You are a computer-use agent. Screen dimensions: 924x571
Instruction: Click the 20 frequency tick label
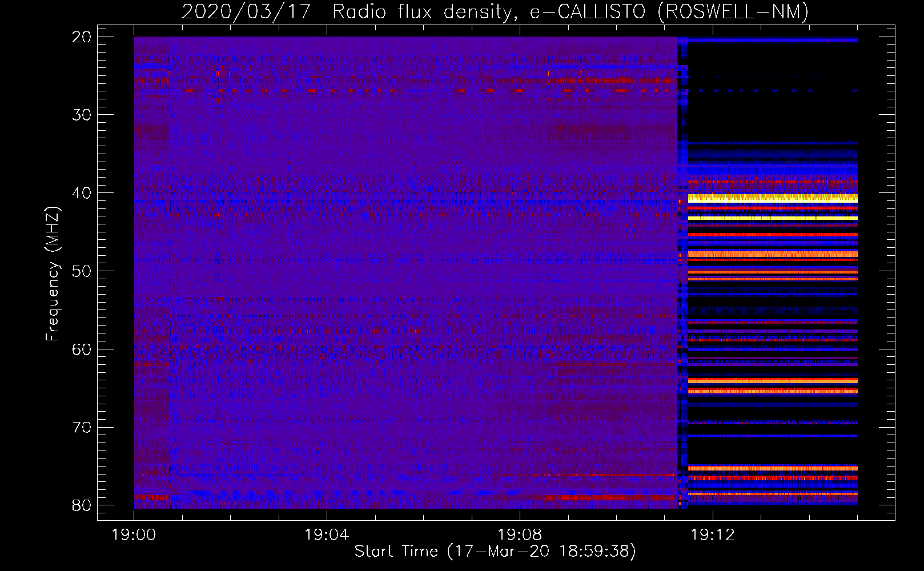coord(82,37)
